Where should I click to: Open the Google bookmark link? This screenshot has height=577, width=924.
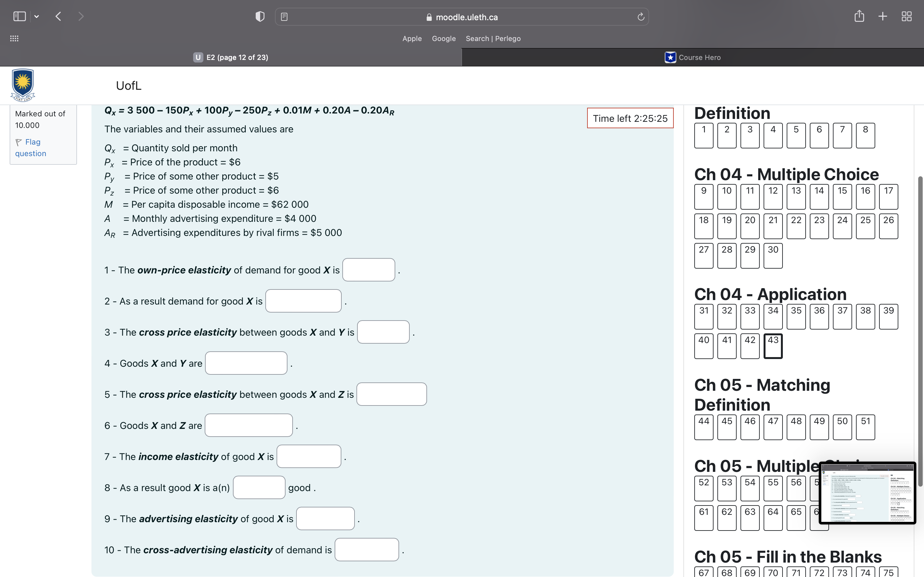pyautogui.click(x=444, y=38)
